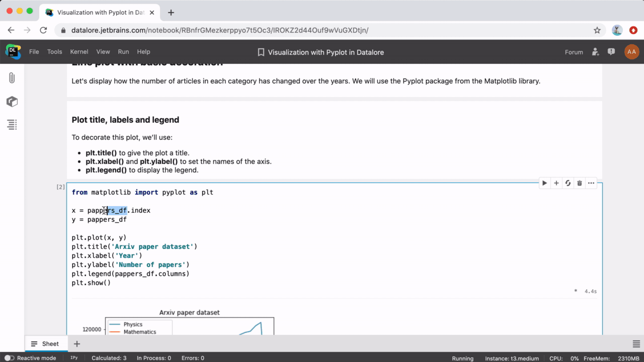Run the current code cell
The image size is (644, 362).
click(x=544, y=183)
